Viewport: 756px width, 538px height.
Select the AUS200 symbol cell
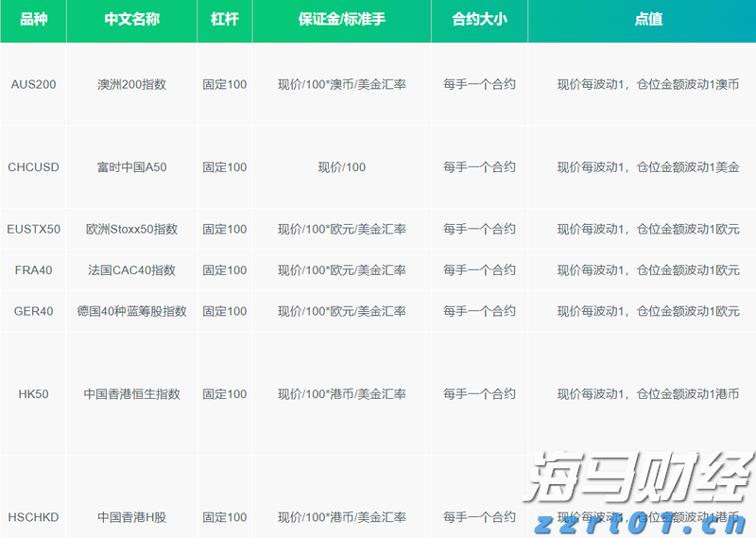33,84
